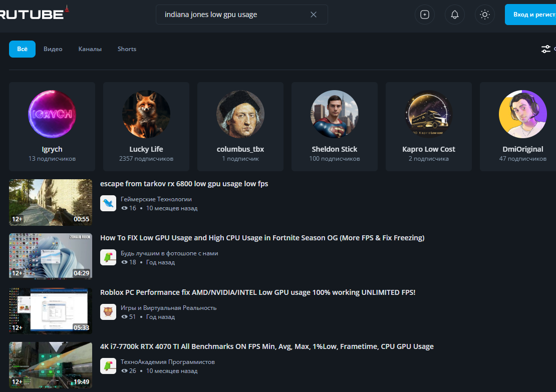Click the Lucky Life channel name
Screen dimensions: 556x392
146,149
